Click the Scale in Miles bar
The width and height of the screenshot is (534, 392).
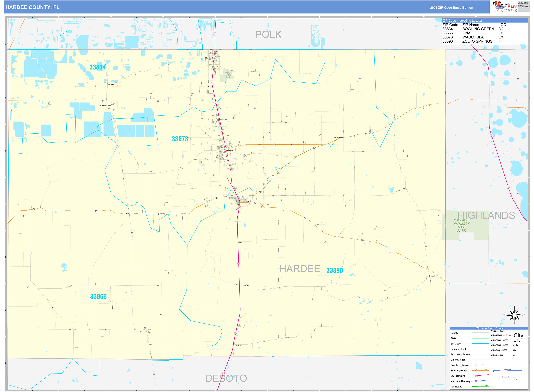pos(508,370)
